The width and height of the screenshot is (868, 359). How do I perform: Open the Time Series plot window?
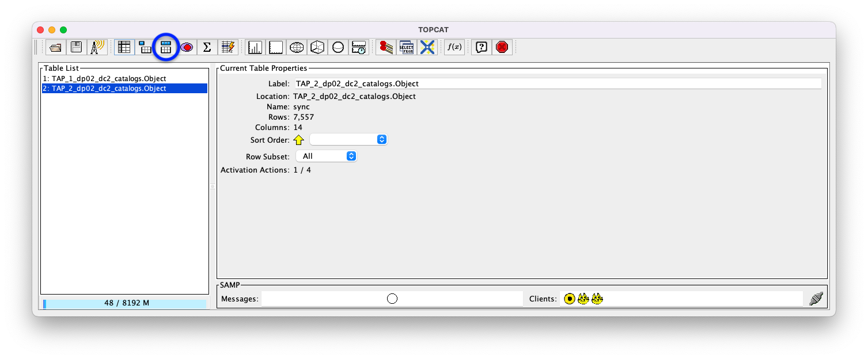click(359, 47)
